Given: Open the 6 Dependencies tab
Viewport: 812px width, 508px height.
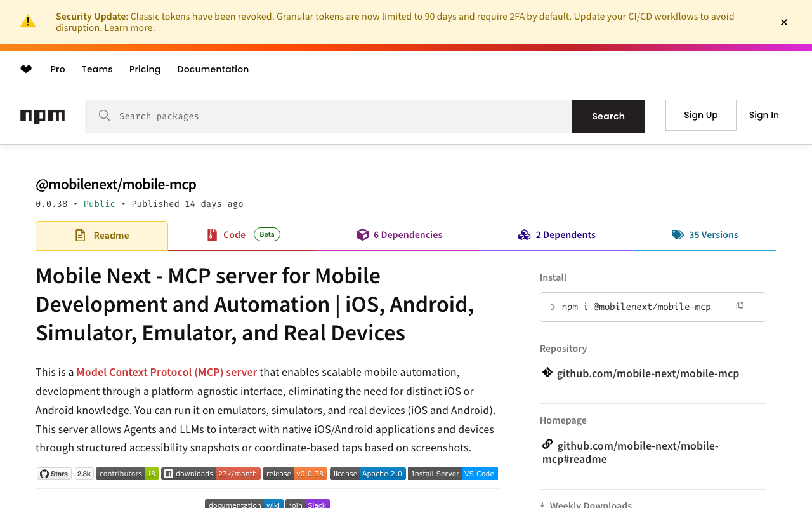Looking at the screenshot, I should tap(400, 235).
